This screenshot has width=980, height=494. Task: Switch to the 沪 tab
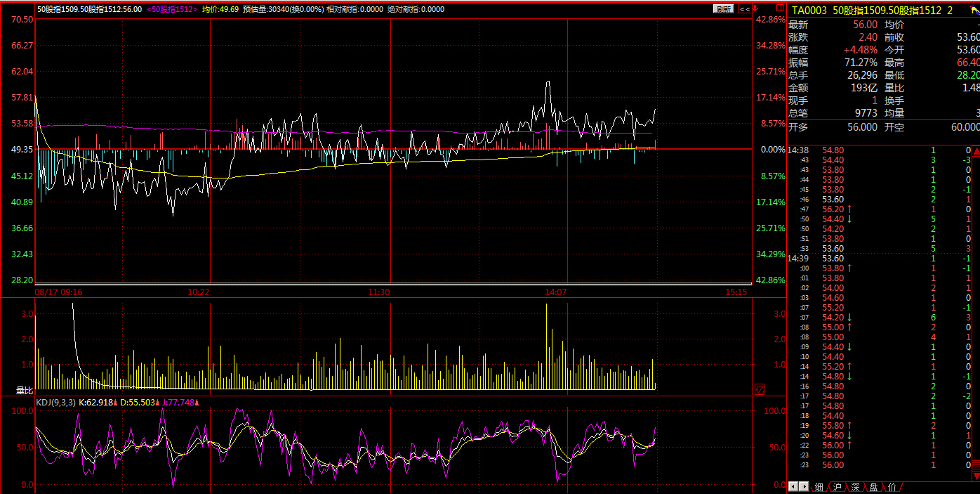click(837, 486)
